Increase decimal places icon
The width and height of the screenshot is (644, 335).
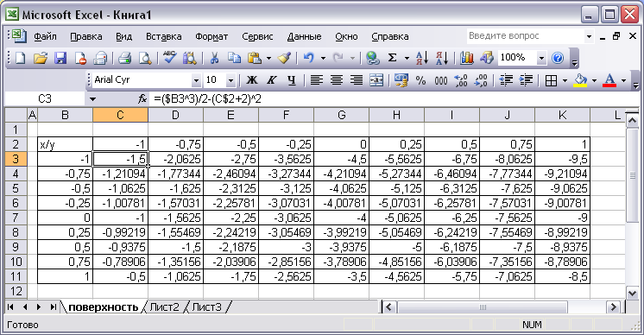(x=461, y=80)
